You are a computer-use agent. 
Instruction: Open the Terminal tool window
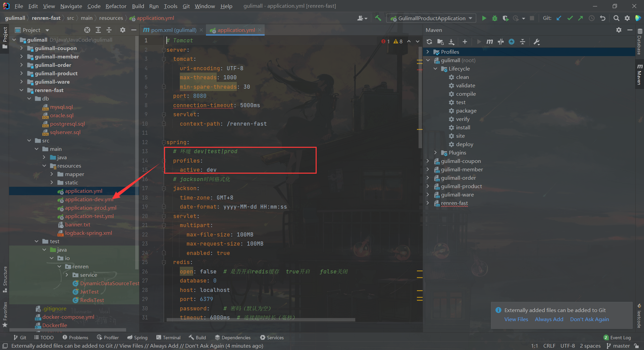pyautogui.click(x=168, y=338)
